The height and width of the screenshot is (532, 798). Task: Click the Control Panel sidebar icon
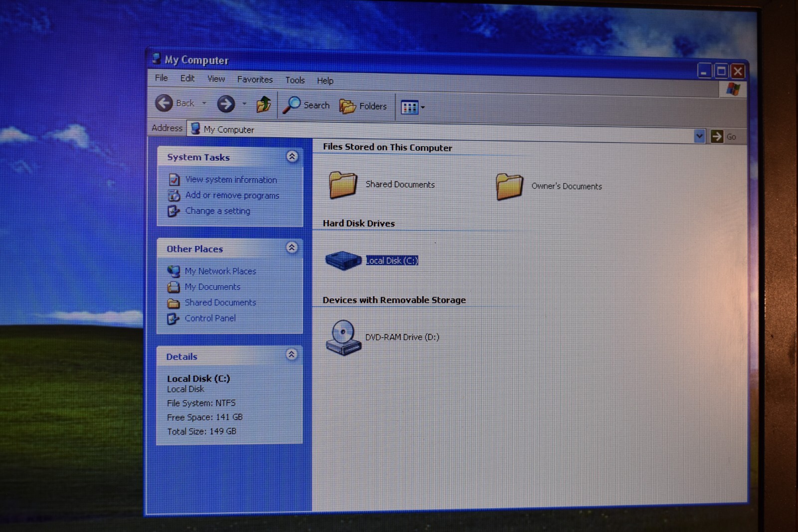173,319
